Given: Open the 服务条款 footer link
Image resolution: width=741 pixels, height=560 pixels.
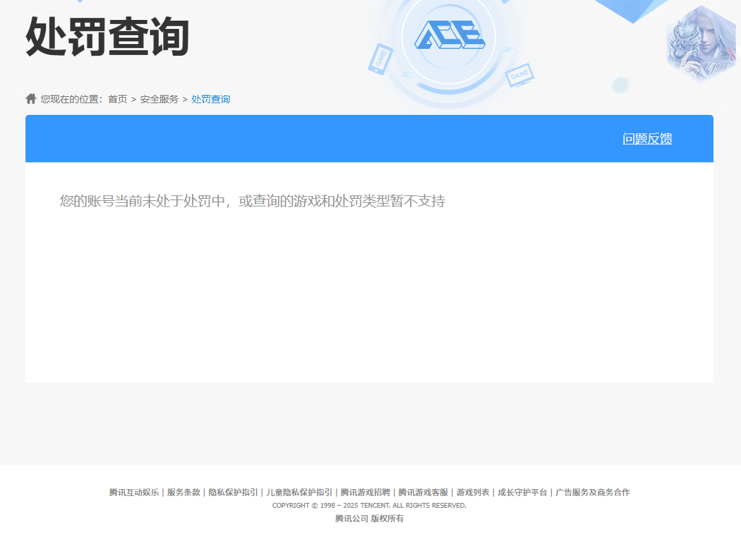Looking at the screenshot, I should click(x=184, y=493).
